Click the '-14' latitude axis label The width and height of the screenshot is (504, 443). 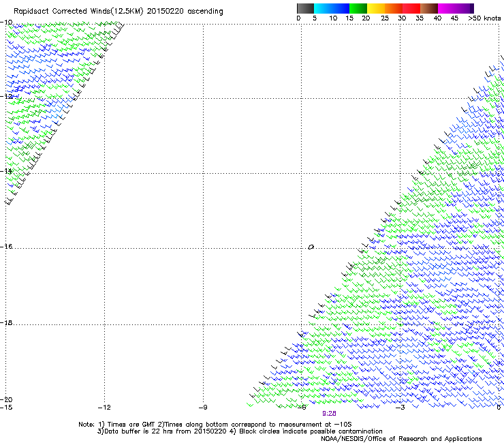[x=6, y=171]
